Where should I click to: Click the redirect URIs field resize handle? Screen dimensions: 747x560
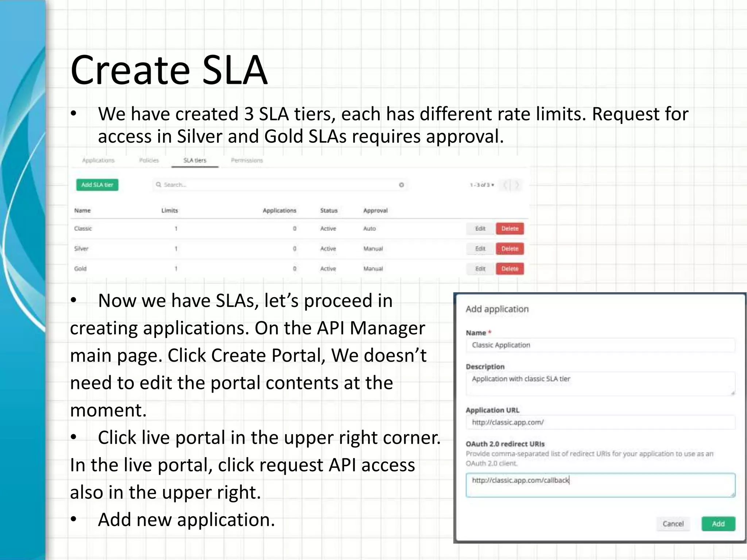coord(732,494)
